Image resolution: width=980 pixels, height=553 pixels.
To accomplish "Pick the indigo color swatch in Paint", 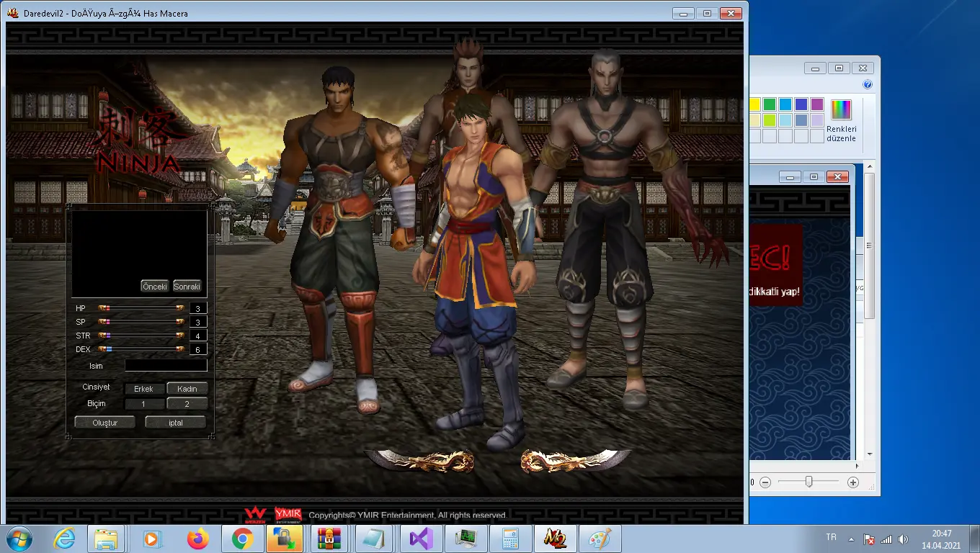I will pos(801,104).
